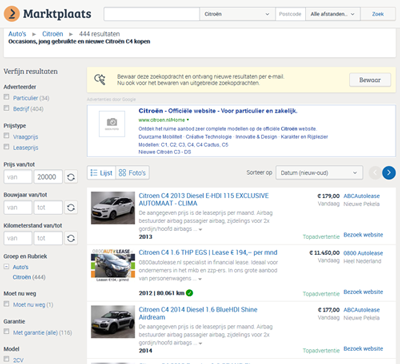The image size is (400, 364).
Task: Click the Bouwjaar 'van' input field
Action: (x=18, y=208)
